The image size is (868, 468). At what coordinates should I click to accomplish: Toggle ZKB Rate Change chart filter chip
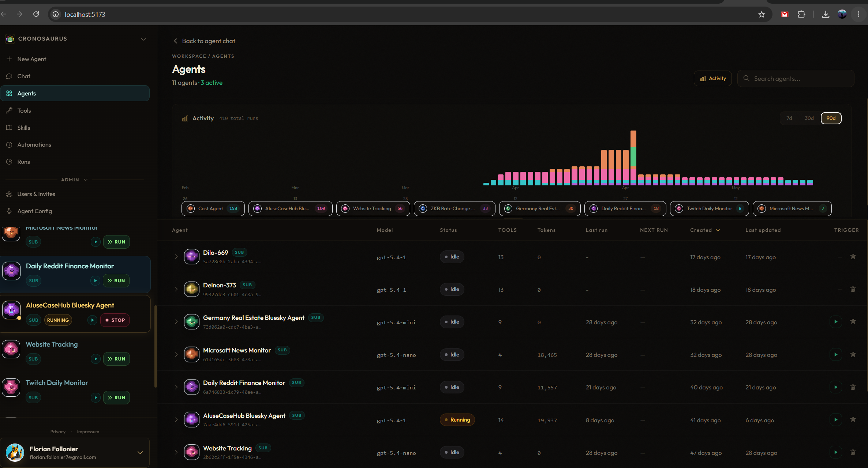coord(454,208)
